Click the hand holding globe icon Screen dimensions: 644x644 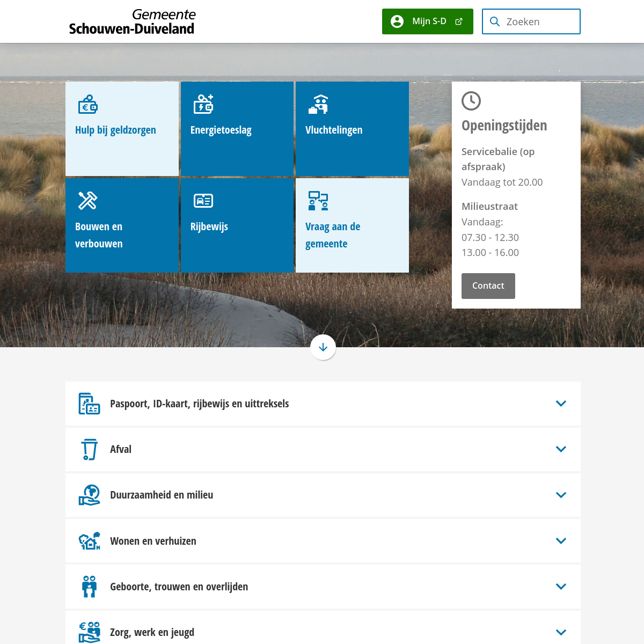(x=89, y=495)
